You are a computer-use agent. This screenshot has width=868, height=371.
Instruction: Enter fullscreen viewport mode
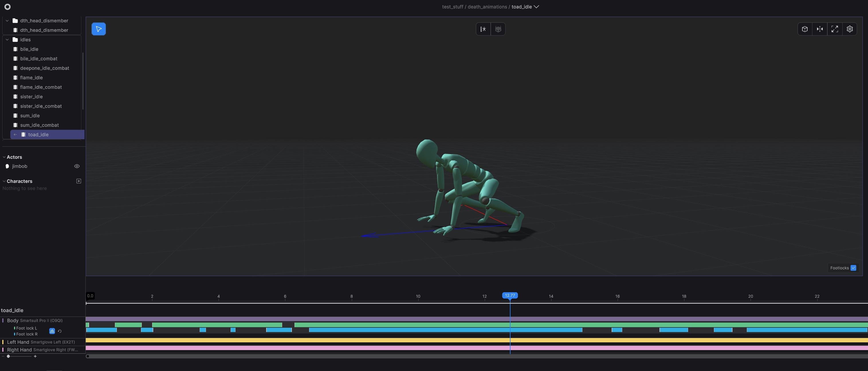835,29
